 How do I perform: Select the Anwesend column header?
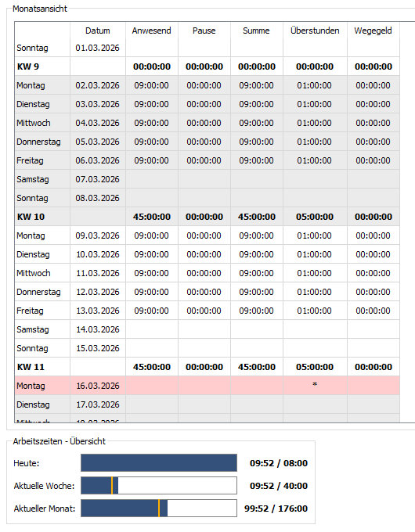[x=151, y=31]
